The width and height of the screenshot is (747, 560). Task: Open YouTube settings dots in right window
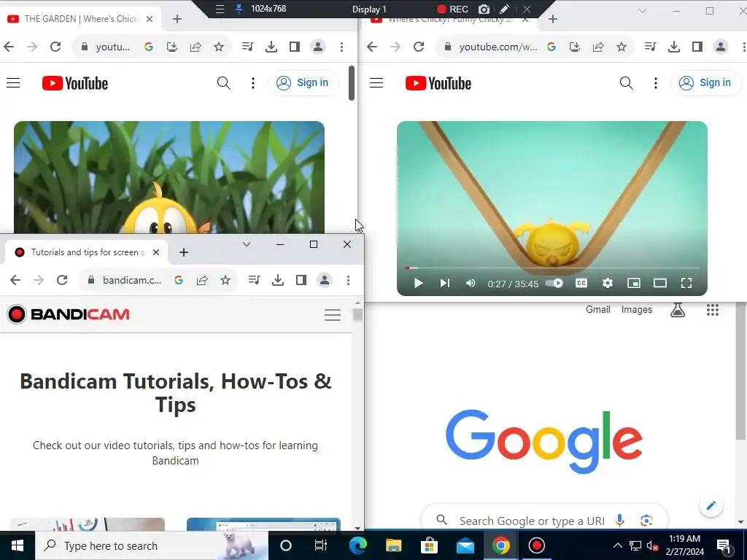pos(656,83)
